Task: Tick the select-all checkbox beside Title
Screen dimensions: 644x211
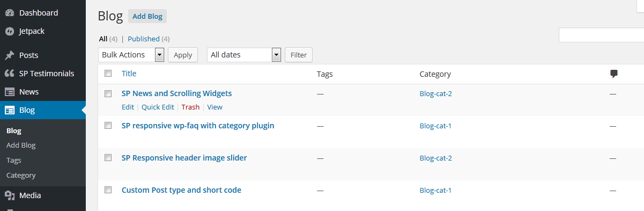Action: pos(108,74)
